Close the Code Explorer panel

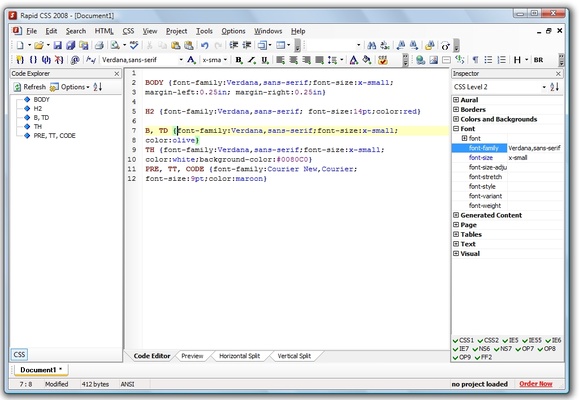tap(117, 73)
